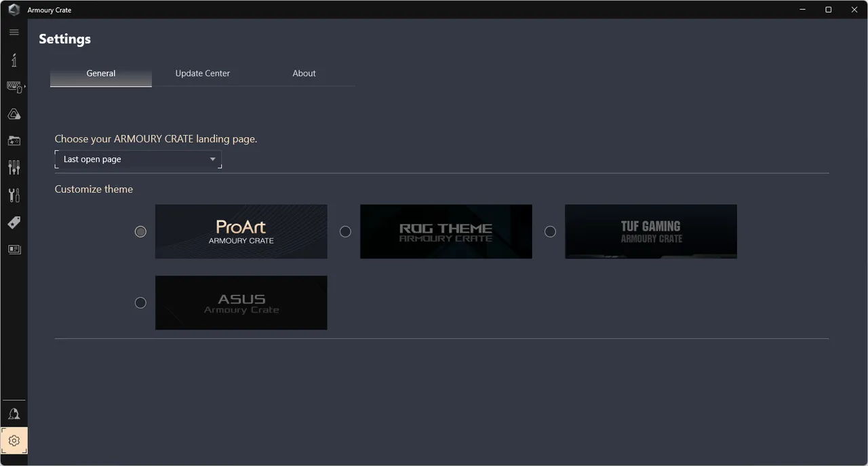Open the User Center notification icon

(x=14, y=414)
